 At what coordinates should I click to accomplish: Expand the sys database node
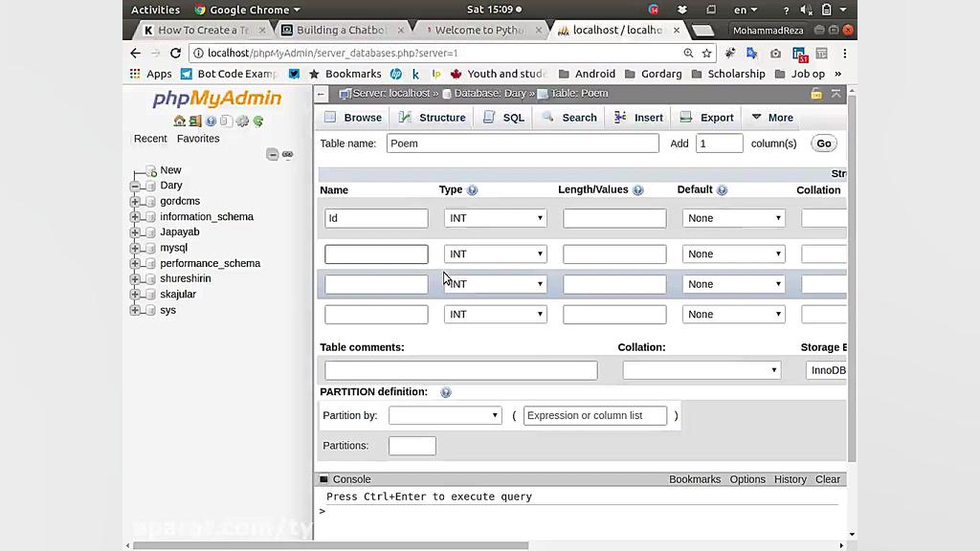pos(135,310)
